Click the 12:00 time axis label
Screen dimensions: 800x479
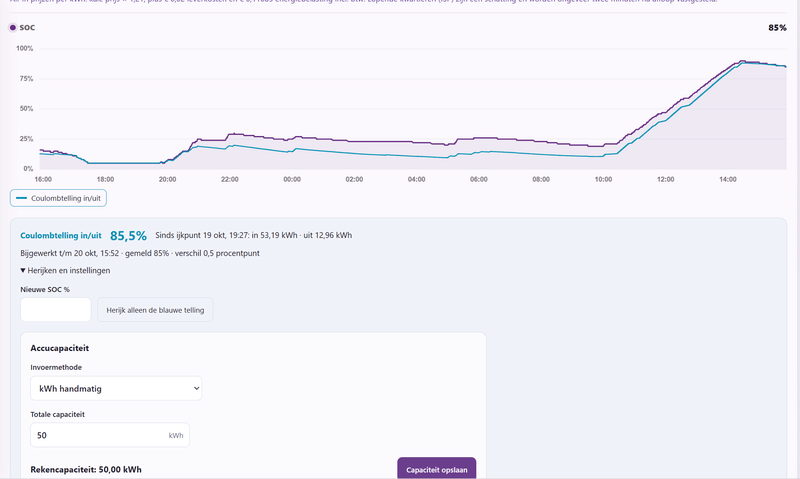point(665,179)
